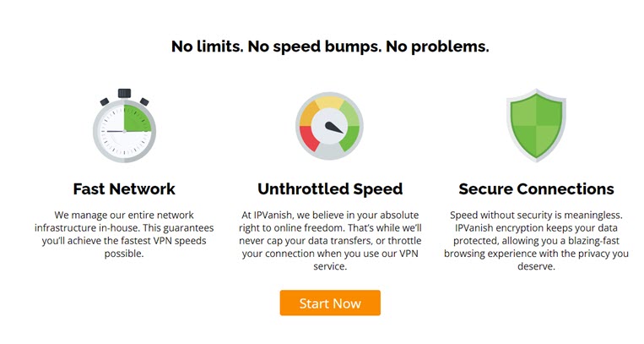
Task: Click the IPVanish encryption description paragraph
Action: [x=537, y=240]
